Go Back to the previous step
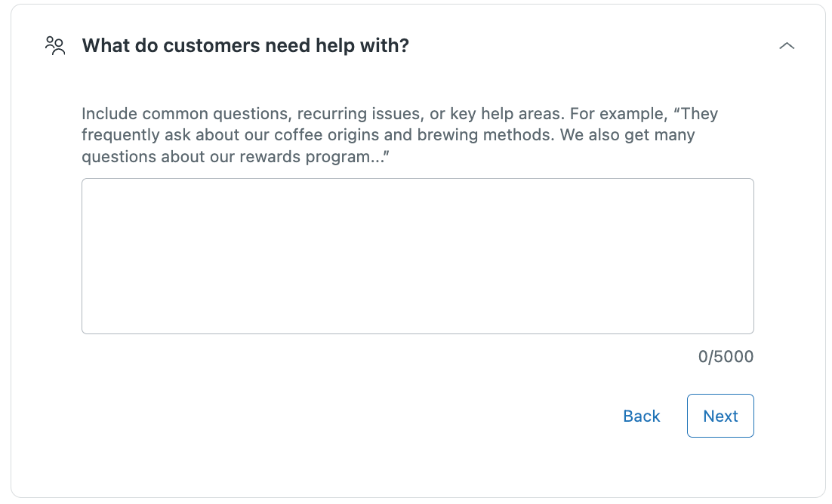Image resolution: width=832 pixels, height=504 pixels. [x=642, y=416]
